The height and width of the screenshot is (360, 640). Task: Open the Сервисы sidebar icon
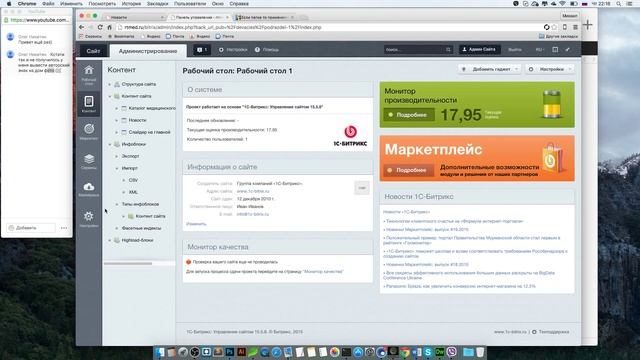coord(89,161)
